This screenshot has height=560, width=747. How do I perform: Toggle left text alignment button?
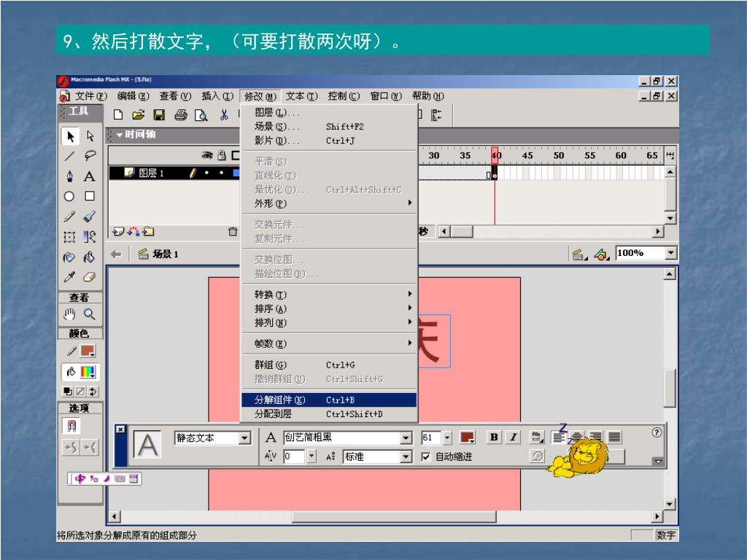[x=558, y=437]
